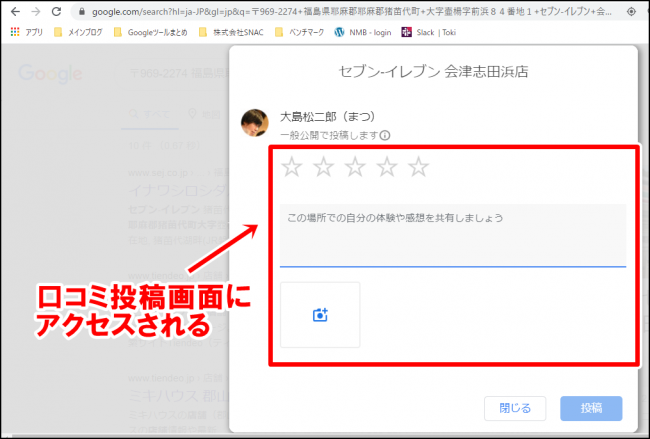Open the Slack | Toki bookmark
Screen dimensions: 650x439
(x=429, y=32)
